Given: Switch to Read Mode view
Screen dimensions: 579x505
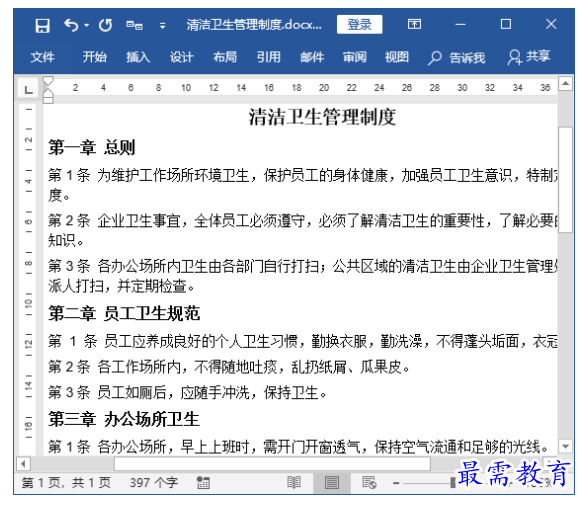Looking at the screenshot, I should pyautogui.click(x=294, y=482).
